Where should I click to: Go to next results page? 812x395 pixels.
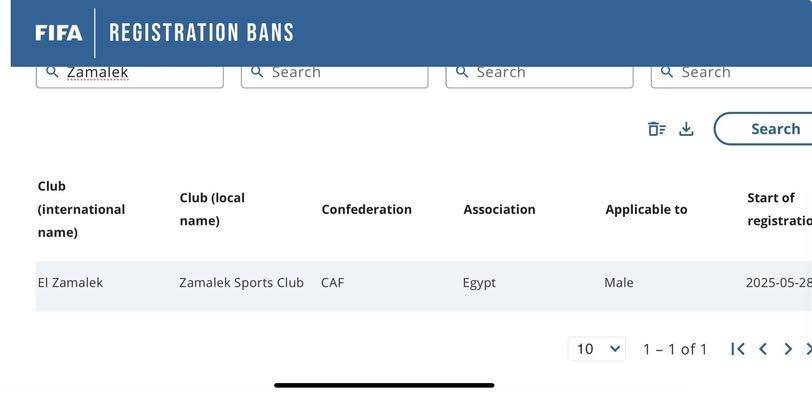(788, 349)
